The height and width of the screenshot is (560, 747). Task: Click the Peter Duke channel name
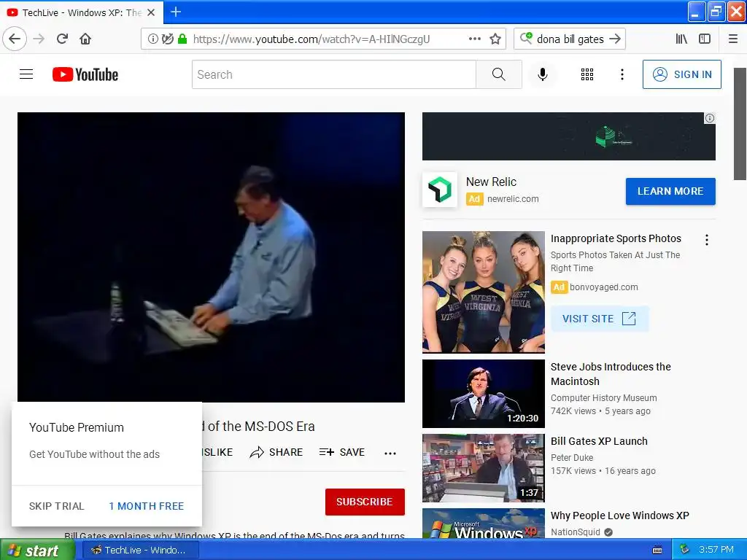[572, 458]
